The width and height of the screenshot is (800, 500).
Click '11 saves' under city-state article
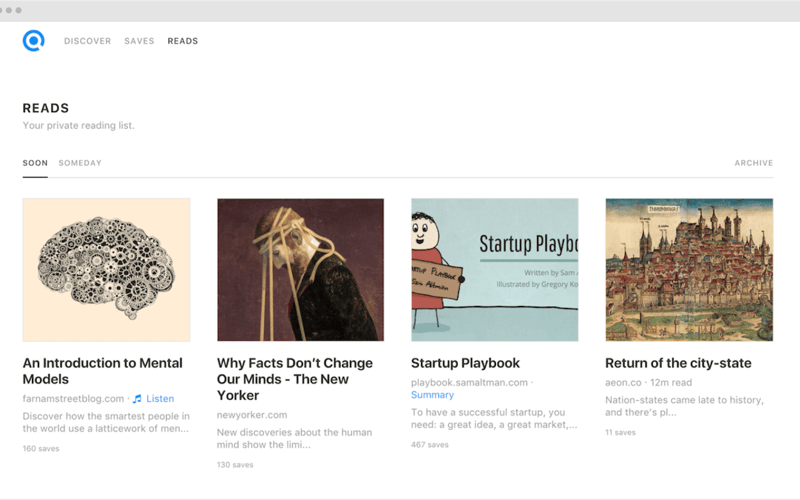(620, 432)
